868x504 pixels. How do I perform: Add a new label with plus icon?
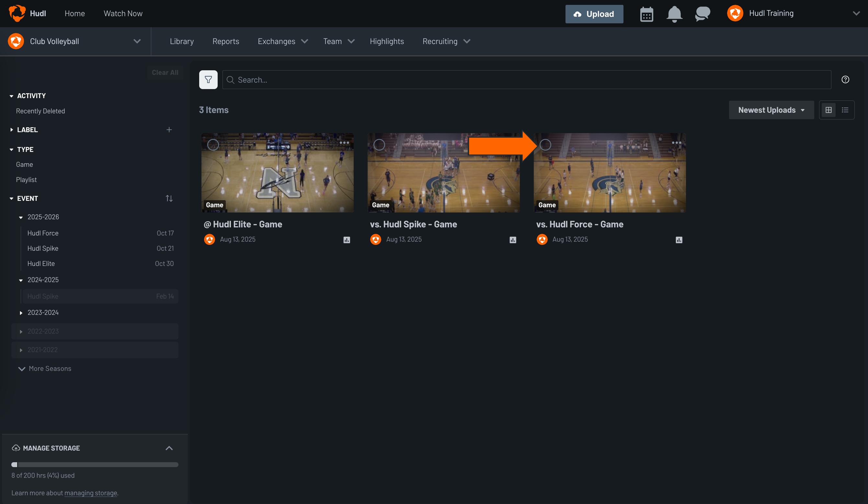tap(169, 130)
